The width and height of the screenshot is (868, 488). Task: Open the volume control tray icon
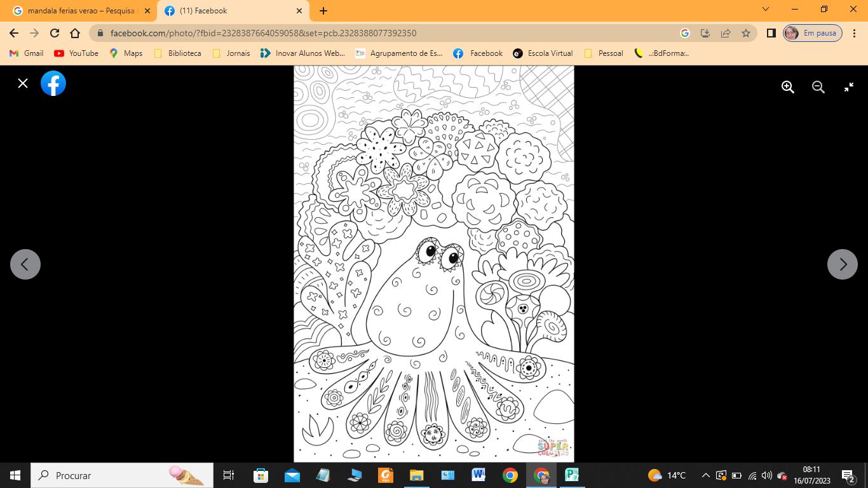[x=767, y=475]
